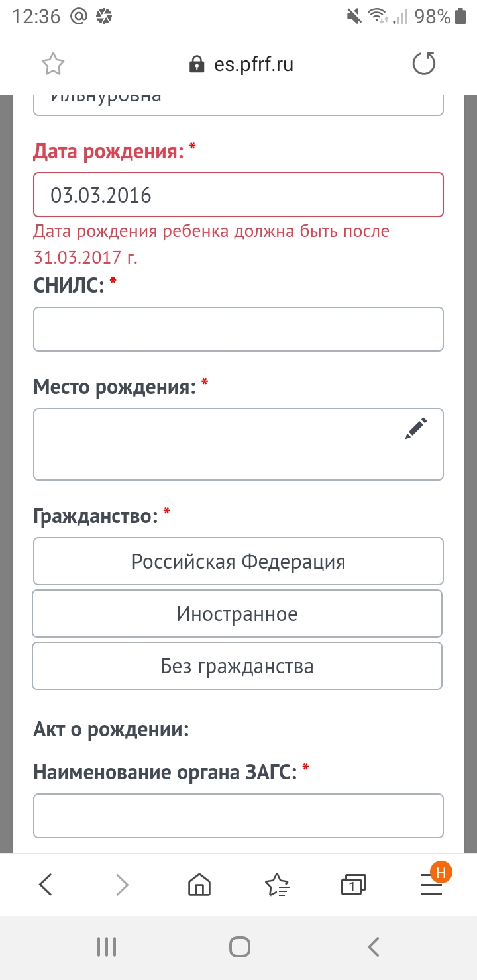Open the browser hamburger menu
This screenshot has width=477, height=980.
(x=431, y=884)
